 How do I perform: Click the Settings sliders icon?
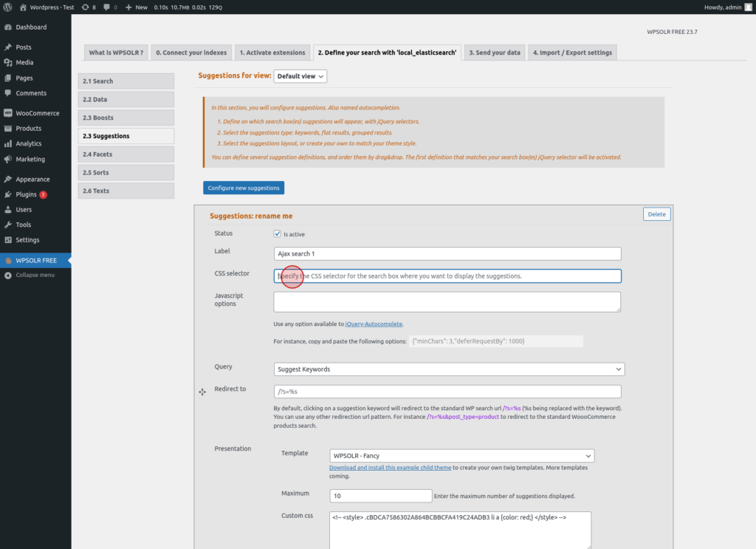[x=7, y=239]
